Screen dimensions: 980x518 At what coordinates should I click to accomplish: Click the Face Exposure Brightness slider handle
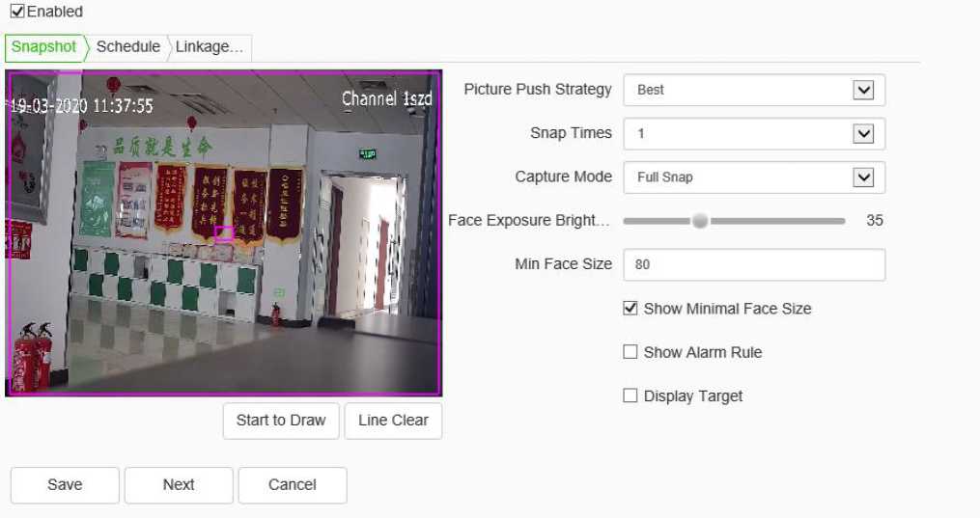(700, 221)
